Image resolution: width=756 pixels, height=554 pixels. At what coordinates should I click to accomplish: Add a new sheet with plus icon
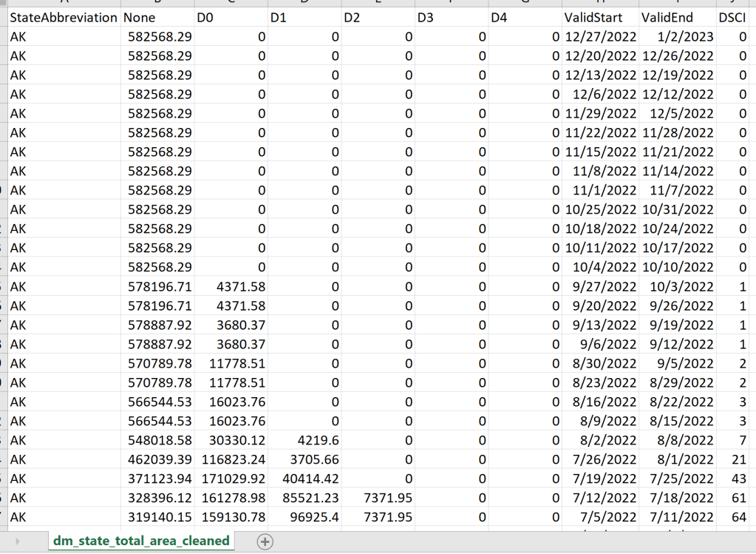pyautogui.click(x=264, y=541)
